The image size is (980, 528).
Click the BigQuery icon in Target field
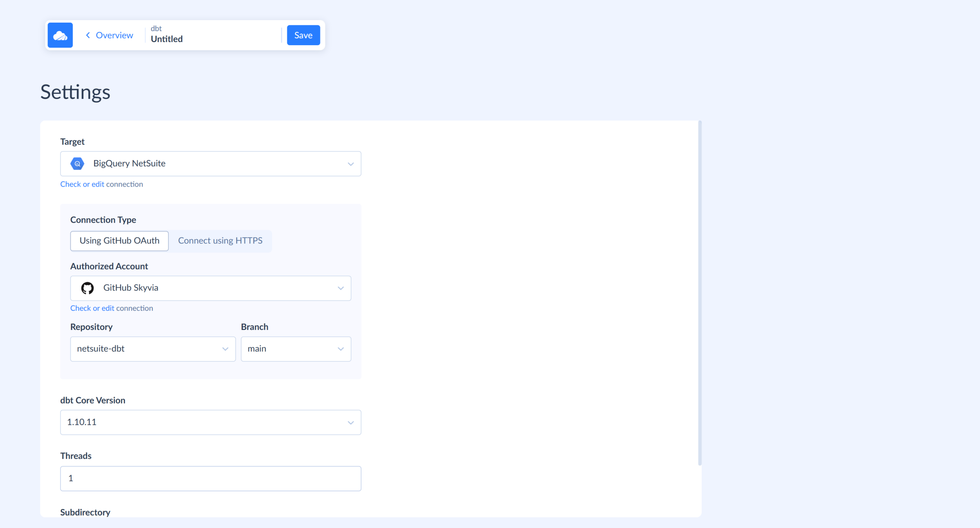pos(77,164)
